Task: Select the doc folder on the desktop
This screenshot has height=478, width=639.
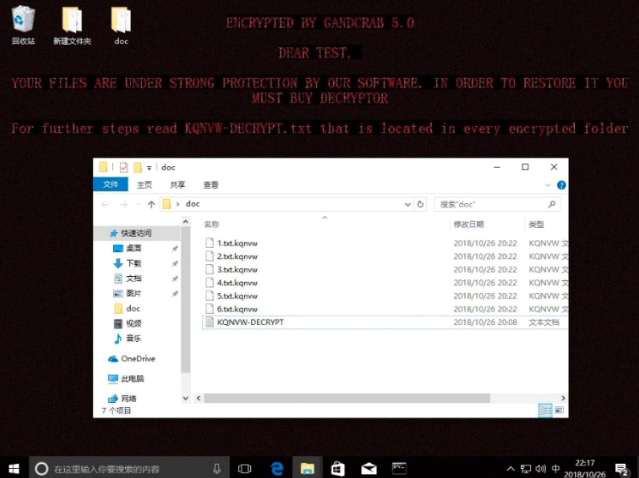Action: (121, 26)
